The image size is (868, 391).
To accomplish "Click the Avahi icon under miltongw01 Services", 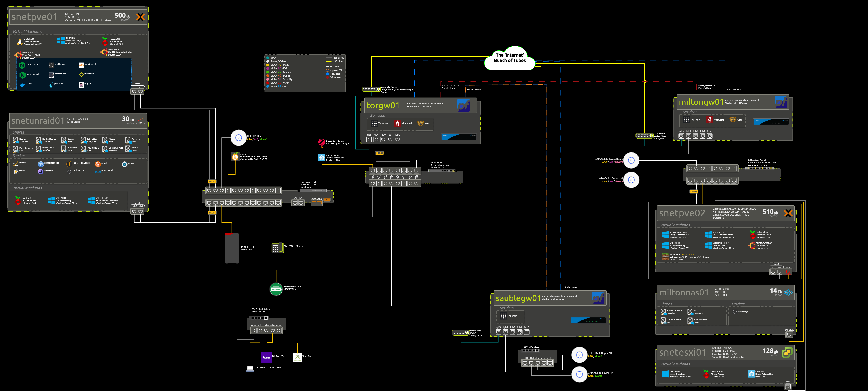I will point(733,120).
